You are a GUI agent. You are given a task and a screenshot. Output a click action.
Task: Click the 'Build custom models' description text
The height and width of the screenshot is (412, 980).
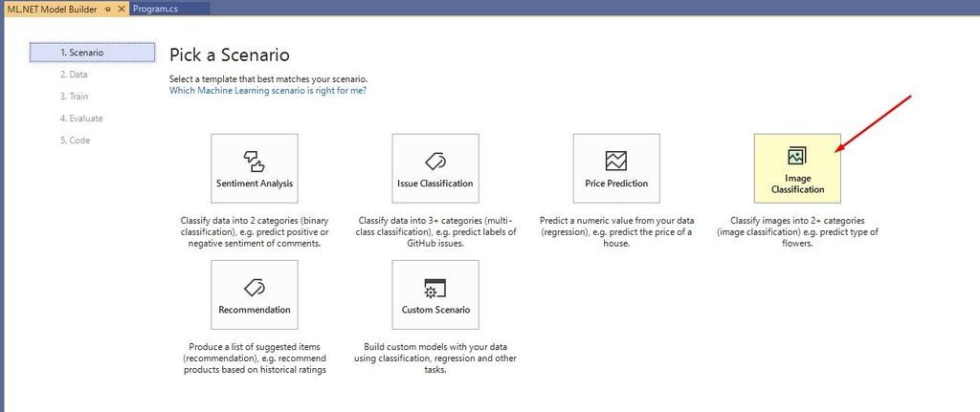click(x=435, y=358)
